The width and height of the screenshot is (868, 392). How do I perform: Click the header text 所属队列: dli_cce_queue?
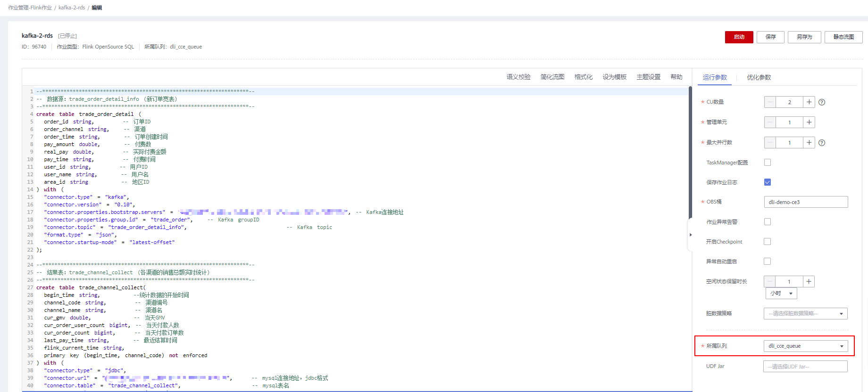[x=173, y=47]
